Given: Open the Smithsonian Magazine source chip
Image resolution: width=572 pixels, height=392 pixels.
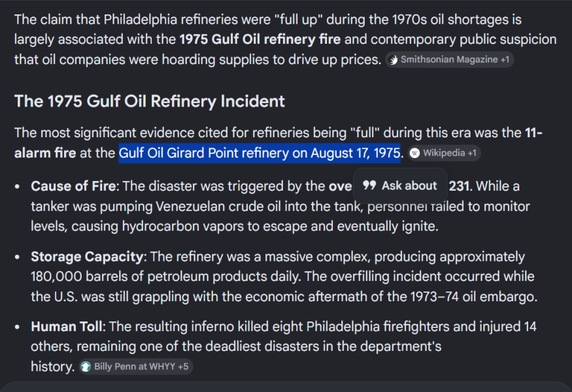Looking at the screenshot, I should (450, 59).
